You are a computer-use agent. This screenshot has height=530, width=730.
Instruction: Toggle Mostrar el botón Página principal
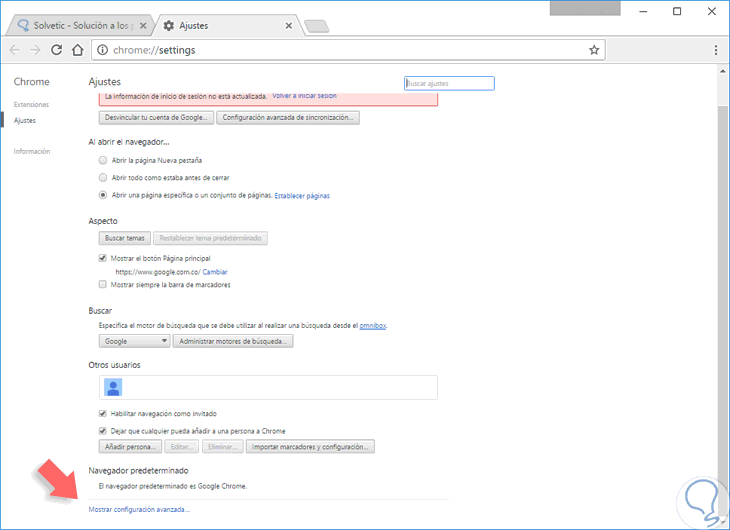pos(102,258)
